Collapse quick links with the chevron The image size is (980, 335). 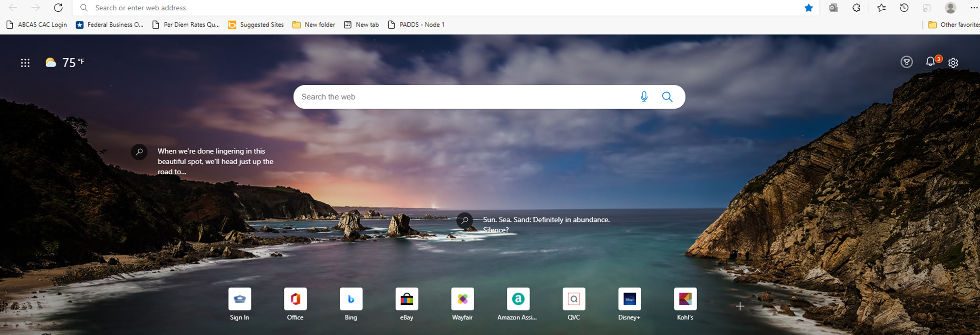click(x=757, y=270)
